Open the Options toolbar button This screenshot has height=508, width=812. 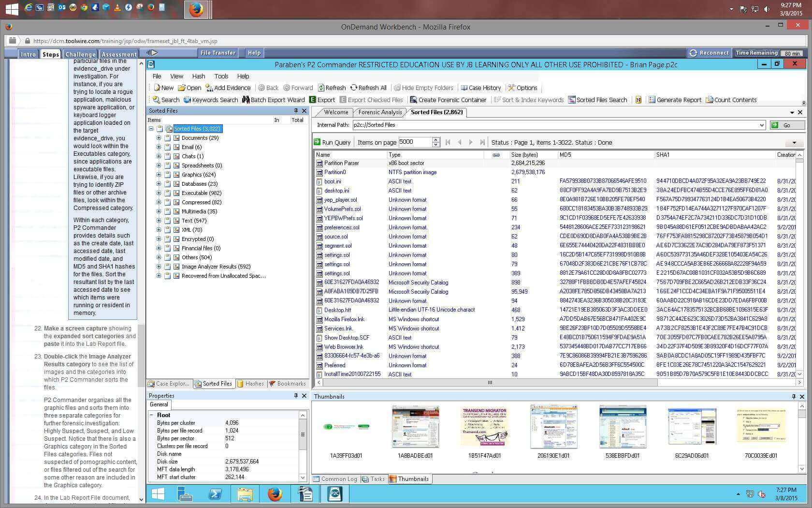pos(522,88)
